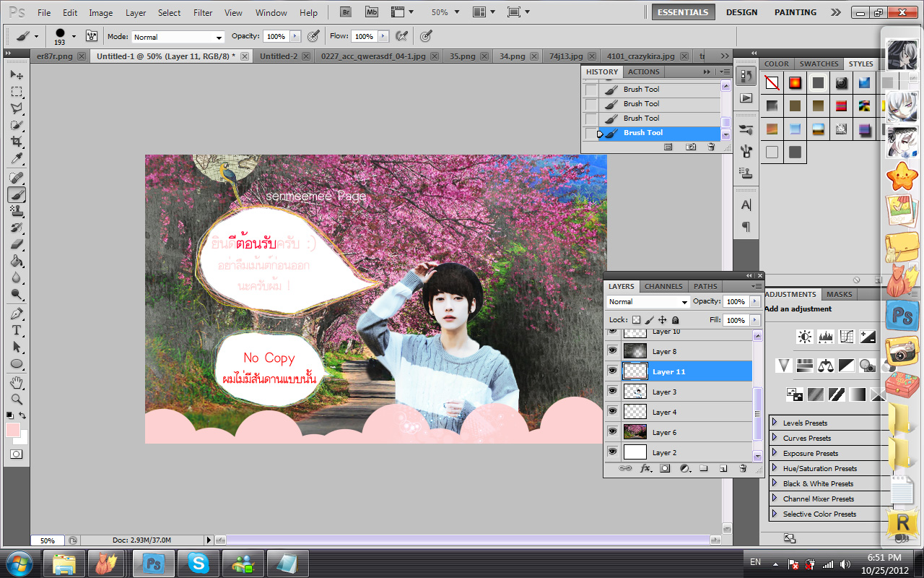Switch to the Untitled-2 document tab
924x578 pixels.
click(x=279, y=56)
